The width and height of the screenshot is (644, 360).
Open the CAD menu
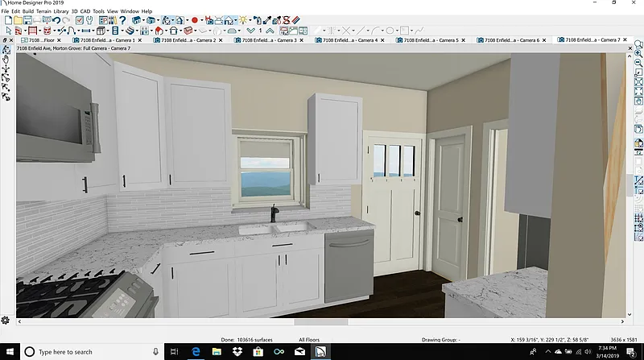tap(85, 11)
